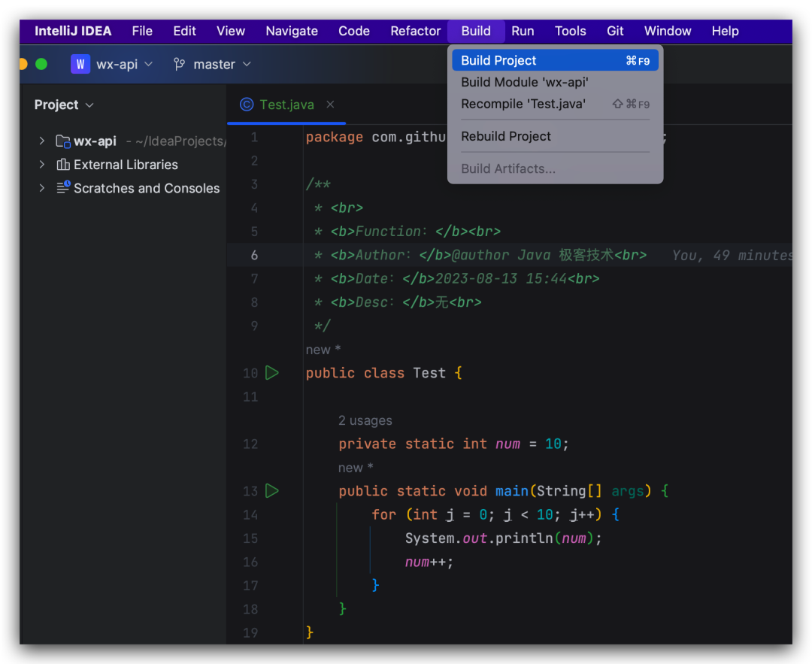Click the wx-api project 'W' icon in toolbar

[x=80, y=65]
